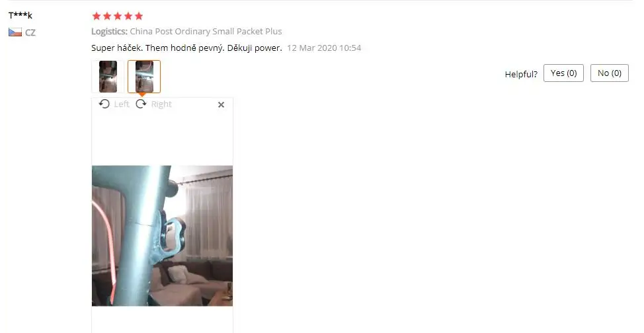This screenshot has height=333, width=644.
Task: Click the China Post Ordinary Small Packet Plus text
Action: pyautogui.click(x=206, y=31)
